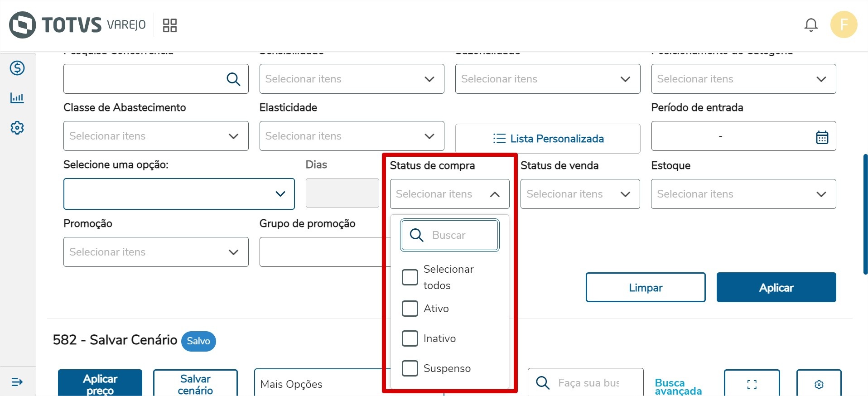Open calendar for Período de entrada
This screenshot has width=868, height=396.
click(822, 137)
